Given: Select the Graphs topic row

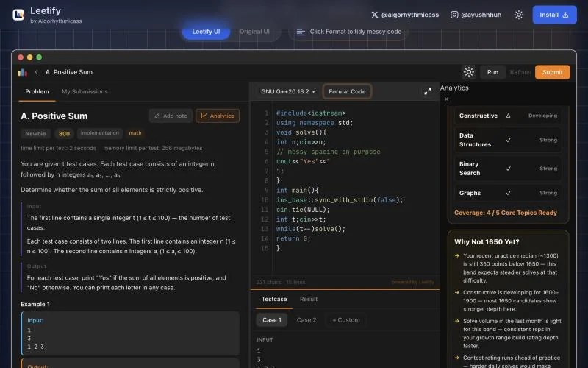Looking at the screenshot, I should 508,193.
